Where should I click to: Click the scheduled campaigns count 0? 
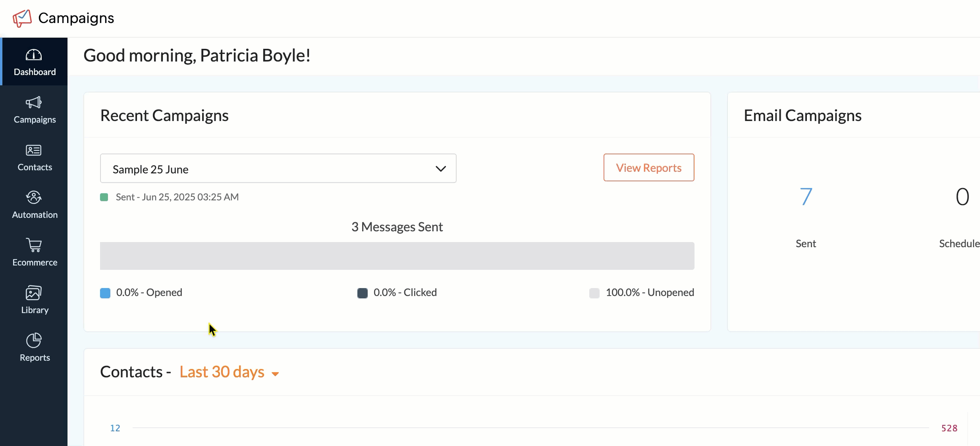coord(962,197)
